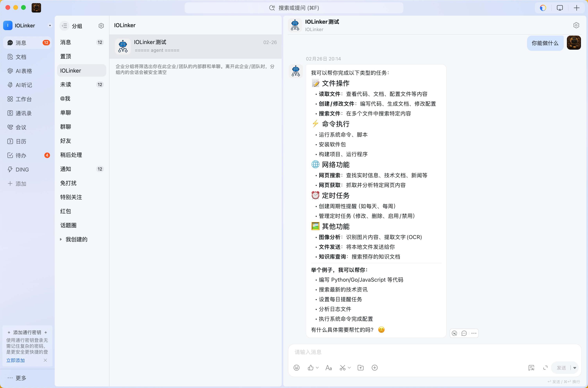Click the 你能做什么 message bubble
This screenshot has width=588, height=388.
pos(545,43)
